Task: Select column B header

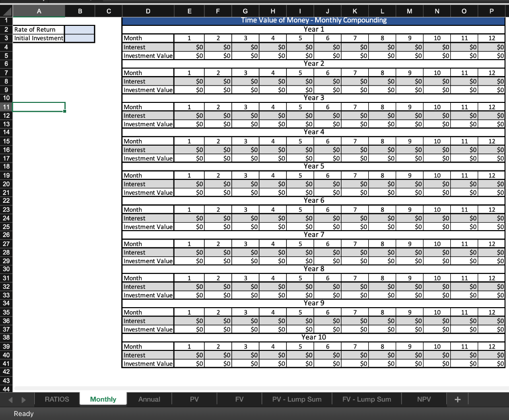Action: tap(80, 11)
